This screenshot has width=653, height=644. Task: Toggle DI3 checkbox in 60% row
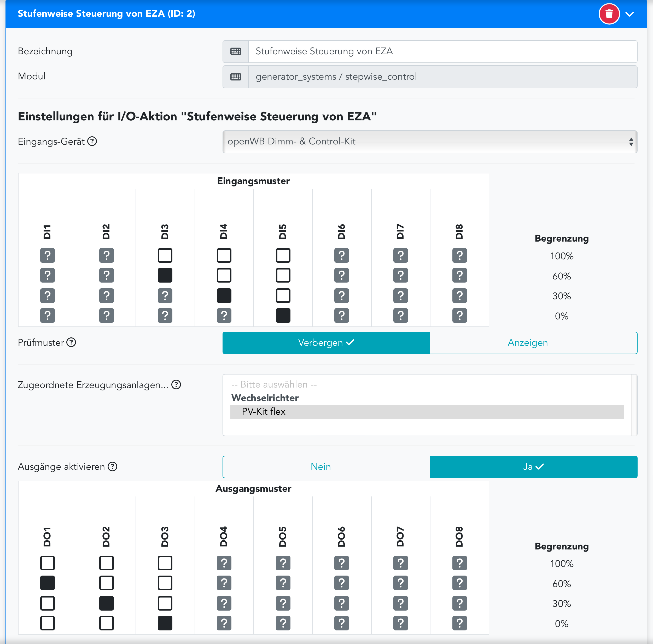pyautogui.click(x=165, y=275)
